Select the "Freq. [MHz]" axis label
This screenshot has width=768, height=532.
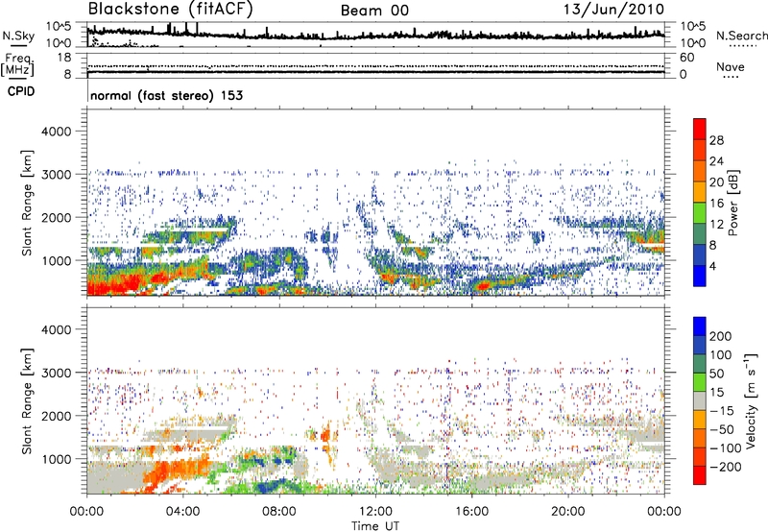pyautogui.click(x=18, y=64)
